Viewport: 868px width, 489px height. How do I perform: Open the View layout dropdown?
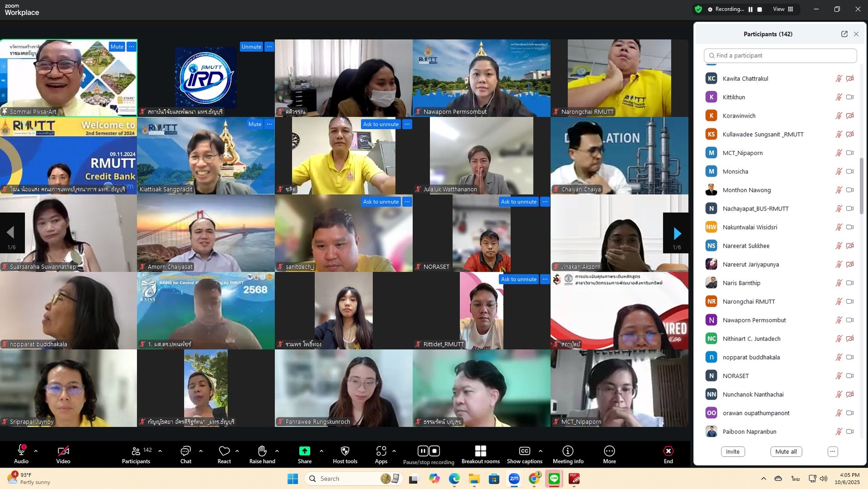point(783,9)
